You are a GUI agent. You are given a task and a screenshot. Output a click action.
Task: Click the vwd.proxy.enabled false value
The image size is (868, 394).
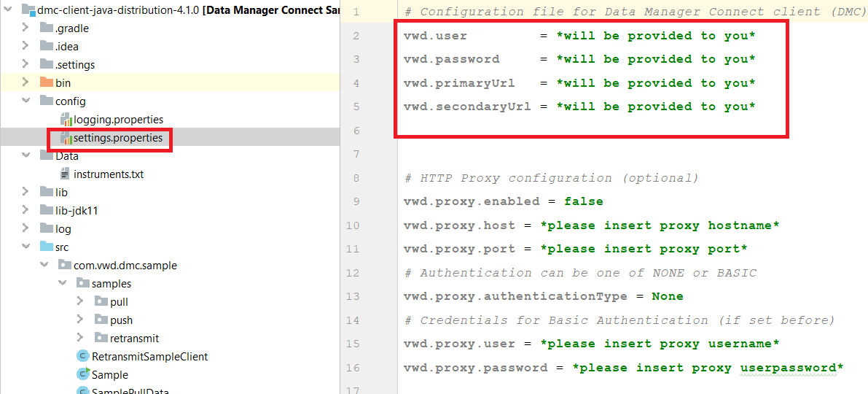[583, 201]
